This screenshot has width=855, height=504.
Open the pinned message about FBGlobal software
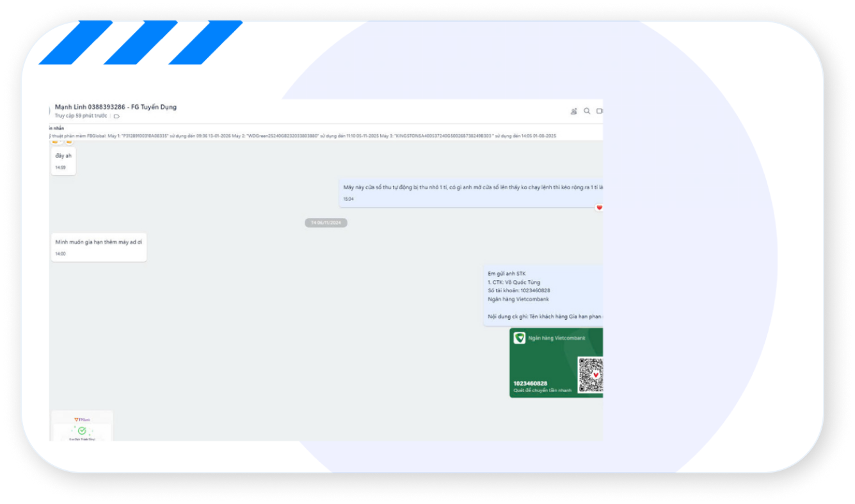point(301,136)
